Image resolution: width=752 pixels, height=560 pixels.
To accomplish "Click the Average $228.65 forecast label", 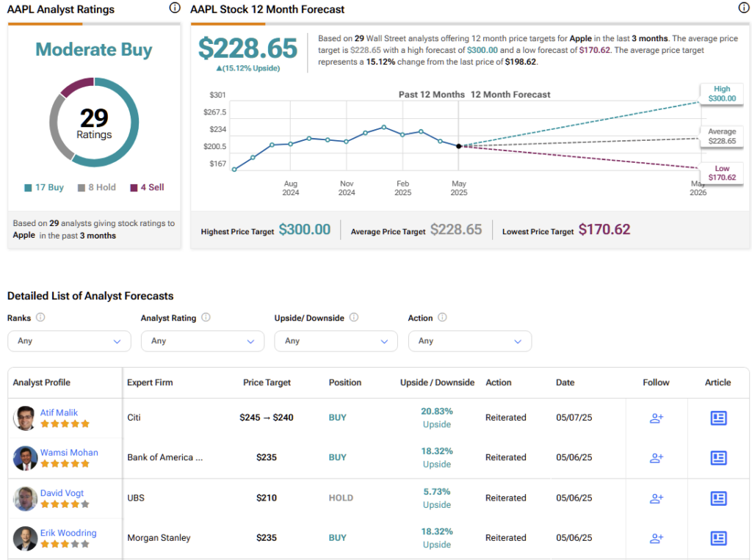I will point(722,137).
